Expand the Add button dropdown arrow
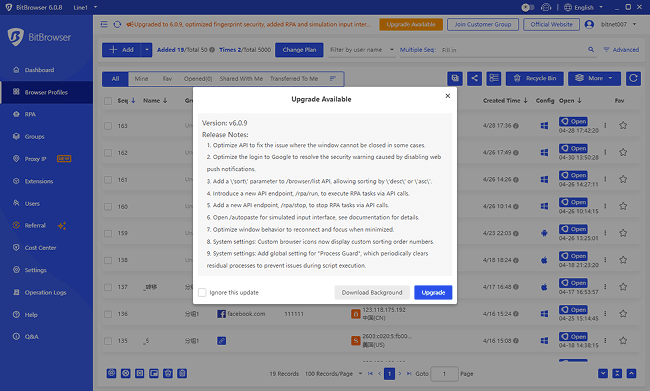 [146, 50]
